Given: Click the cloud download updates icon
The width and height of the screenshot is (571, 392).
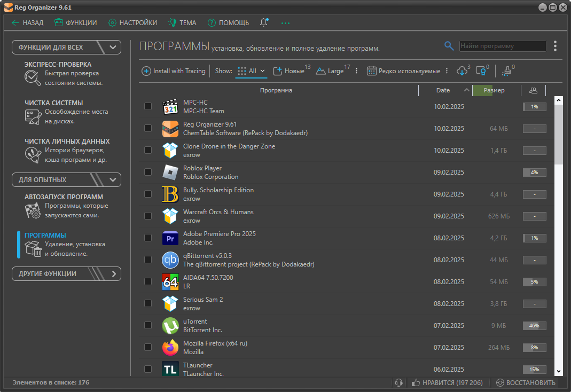Looking at the screenshot, I should pos(463,70).
